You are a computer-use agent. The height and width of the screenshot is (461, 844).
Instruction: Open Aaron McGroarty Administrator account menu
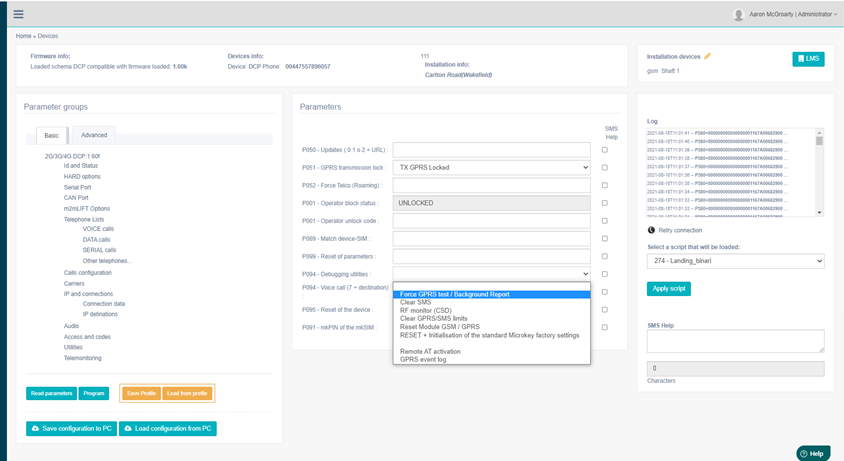click(x=793, y=15)
